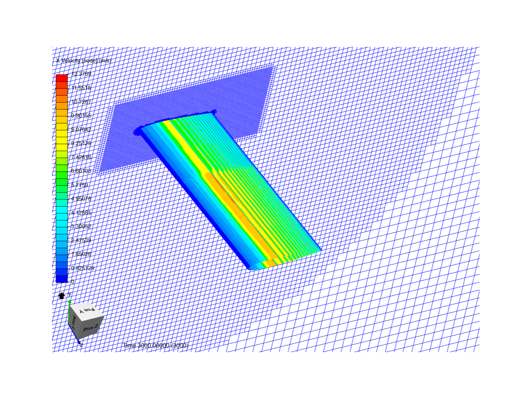Screen dimensions: 532x399
Task: Click the legend value 8.25129
Action: pyautogui.click(x=81, y=143)
